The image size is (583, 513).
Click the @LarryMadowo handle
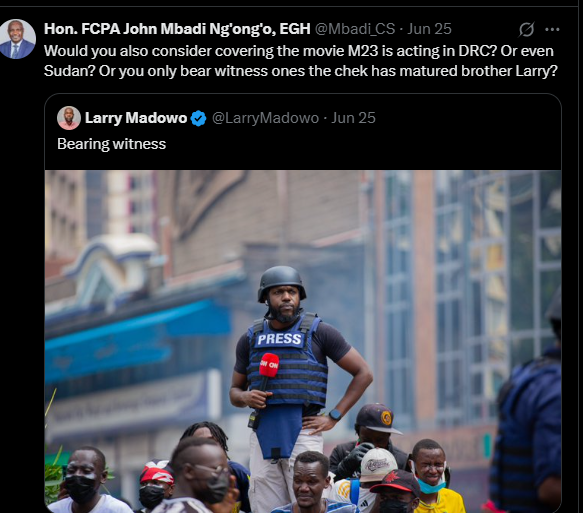point(265,118)
